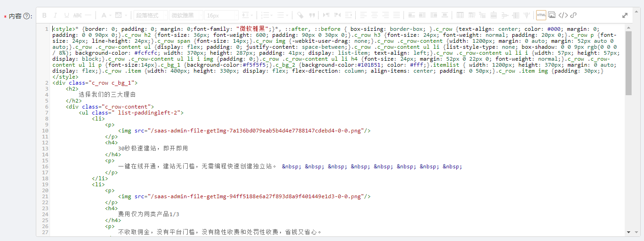Delete a table column
644x241 pixels.
click(x=527, y=15)
